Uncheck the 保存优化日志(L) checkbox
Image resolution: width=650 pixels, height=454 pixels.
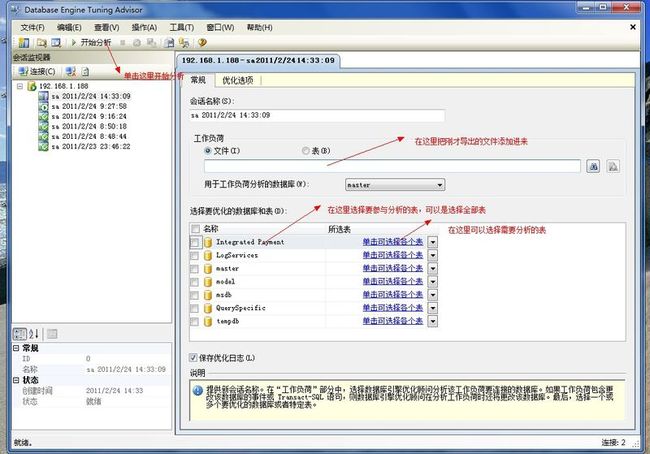(193, 357)
